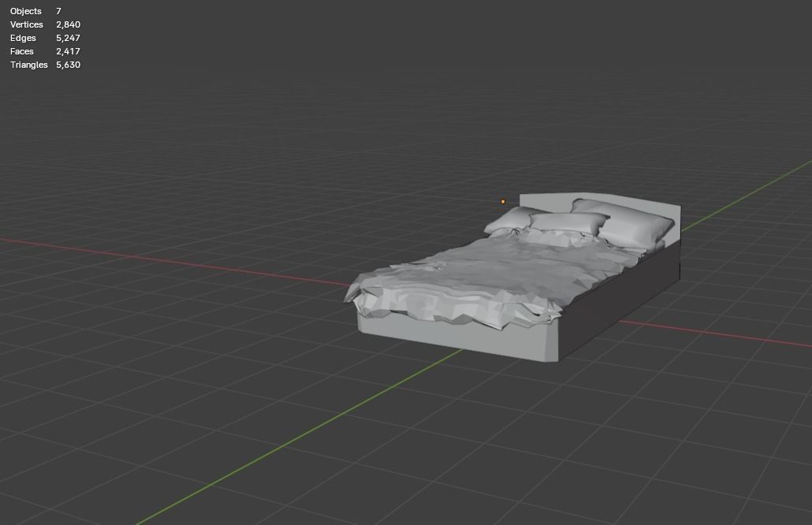The width and height of the screenshot is (812, 525).
Task: Click the Faces label in statistics
Action: pyautogui.click(x=22, y=51)
